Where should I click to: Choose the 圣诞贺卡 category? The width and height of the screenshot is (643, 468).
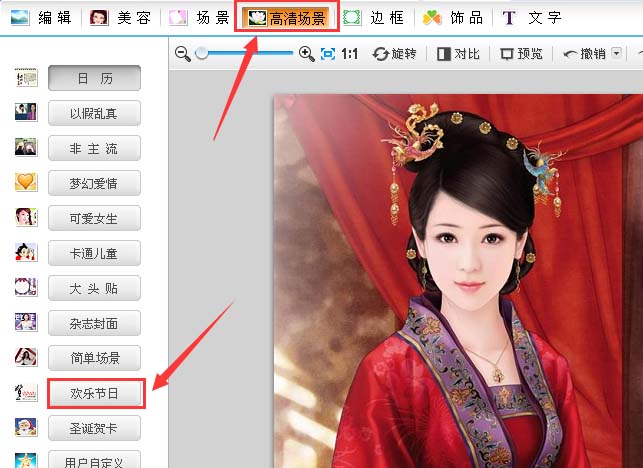tap(94, 428)
